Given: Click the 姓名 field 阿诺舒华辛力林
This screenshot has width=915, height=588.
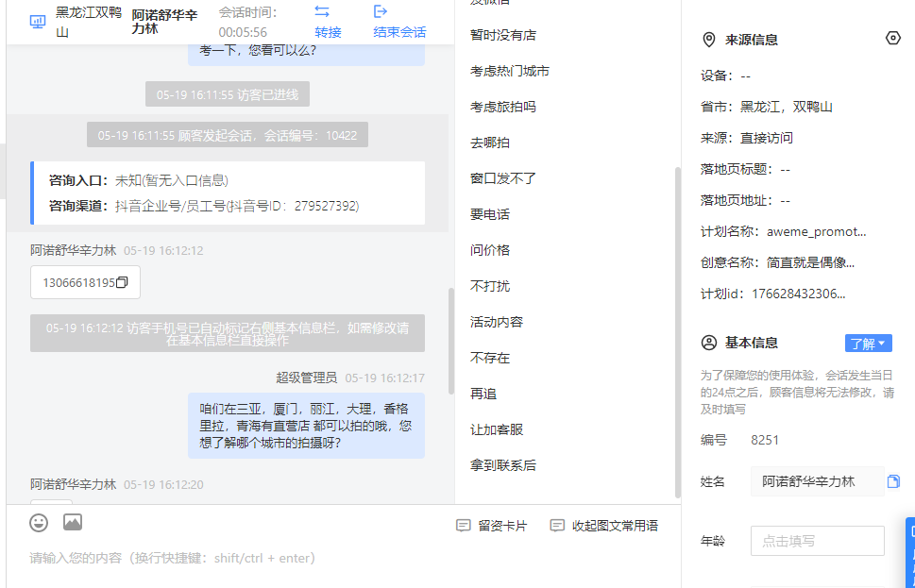Looking at the screenshot, I should coord(818,481).
